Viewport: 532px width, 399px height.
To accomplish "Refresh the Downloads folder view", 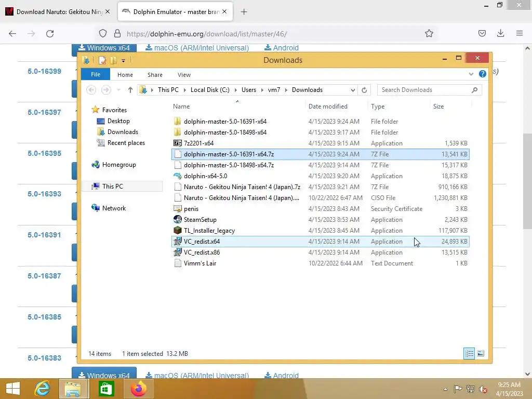I will (x=364, y=90).
